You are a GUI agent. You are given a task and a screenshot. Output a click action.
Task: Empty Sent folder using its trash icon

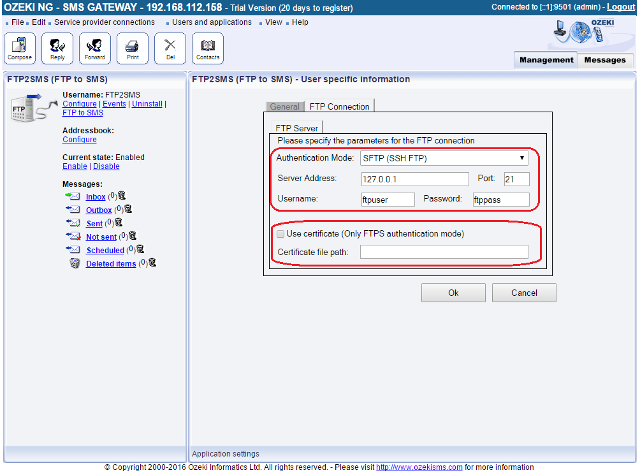pos(118,222)
